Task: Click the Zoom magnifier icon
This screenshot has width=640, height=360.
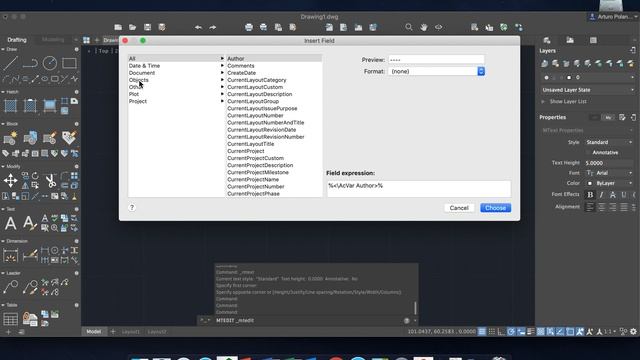Action: point(409,27)
